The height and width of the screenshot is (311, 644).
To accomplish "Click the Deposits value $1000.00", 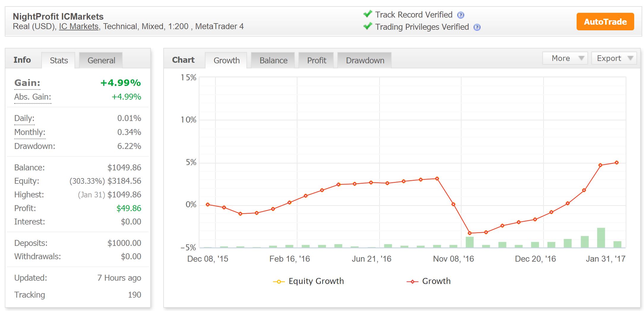I will (124, 243).
